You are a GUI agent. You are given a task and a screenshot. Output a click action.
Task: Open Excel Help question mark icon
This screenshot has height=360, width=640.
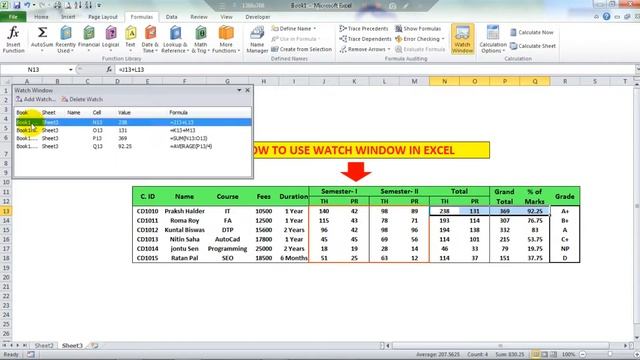click(x=607, y=17)
